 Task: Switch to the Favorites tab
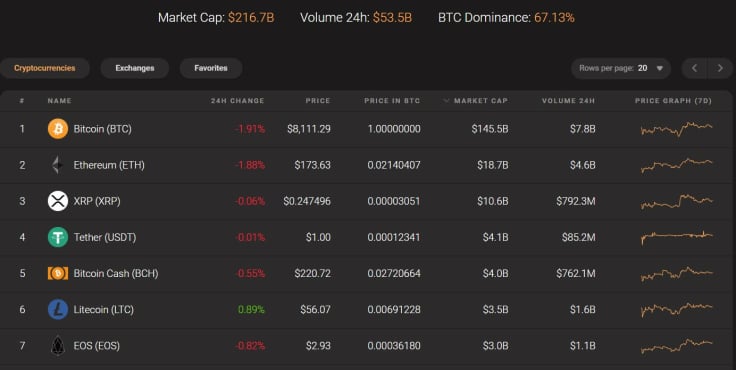(x=211, y=68)
